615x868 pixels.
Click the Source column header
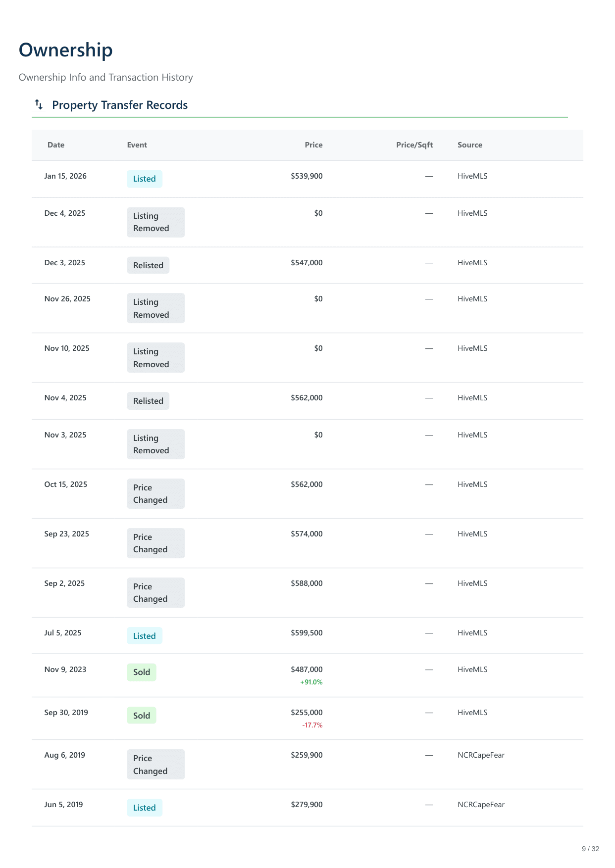(x=469, y=145)
